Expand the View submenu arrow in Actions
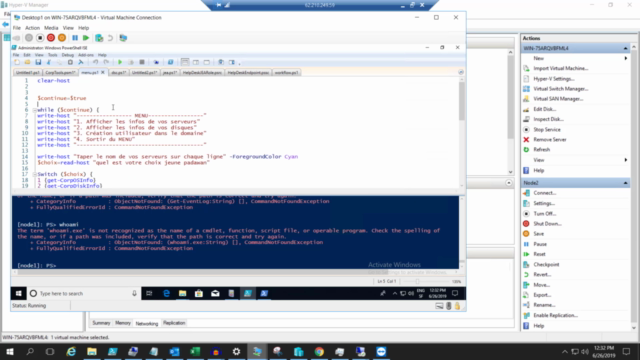The image size is (640, 360). pos(626,160)
